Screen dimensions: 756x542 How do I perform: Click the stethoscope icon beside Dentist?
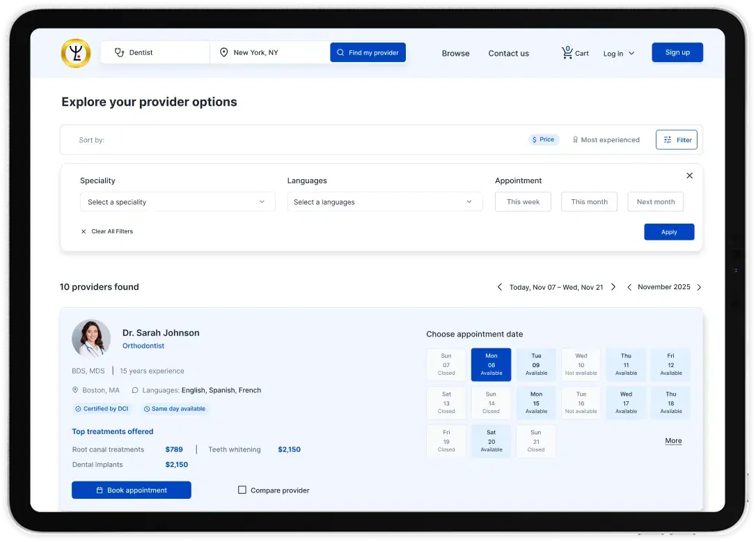click(119, 52)
